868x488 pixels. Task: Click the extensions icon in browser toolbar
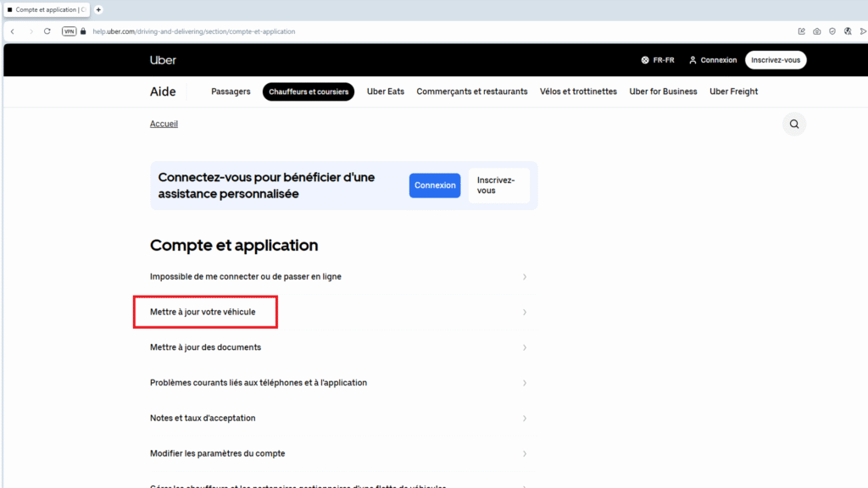click(x=848, y=31)
